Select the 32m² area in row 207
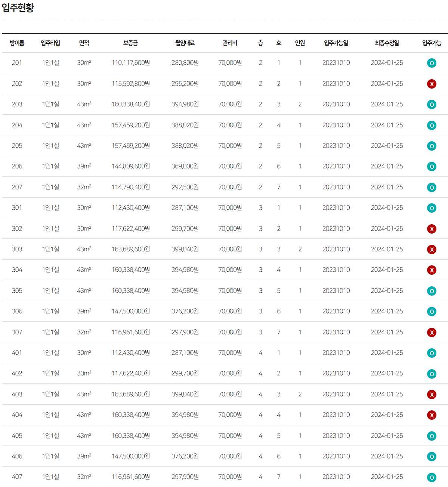 coord(84,187)
